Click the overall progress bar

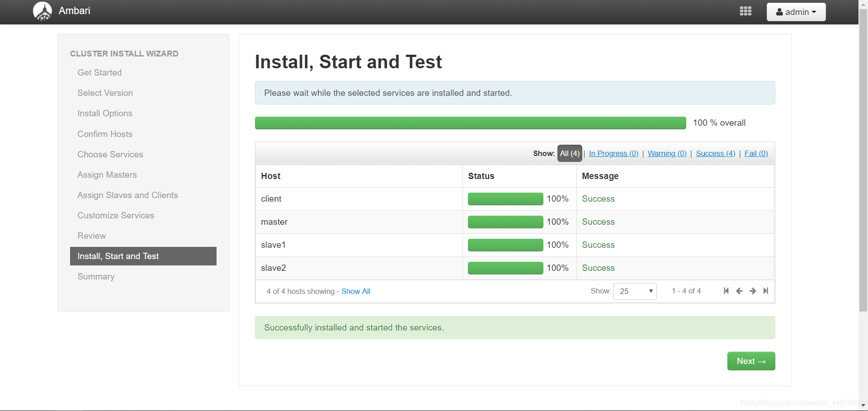tap(470, 123)
